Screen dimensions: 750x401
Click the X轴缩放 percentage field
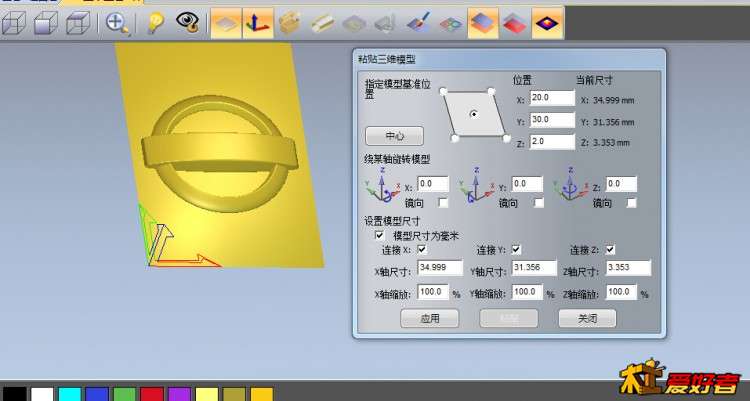tap(433, 292)
